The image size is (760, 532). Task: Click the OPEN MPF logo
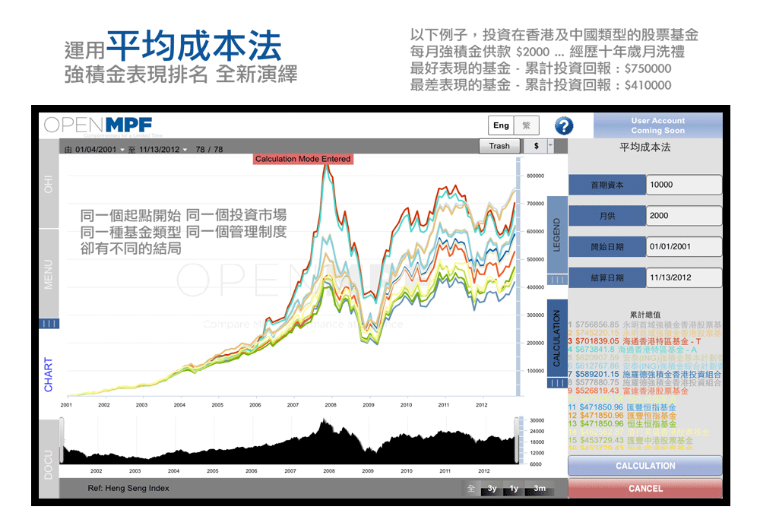click(x=97, y=125)
